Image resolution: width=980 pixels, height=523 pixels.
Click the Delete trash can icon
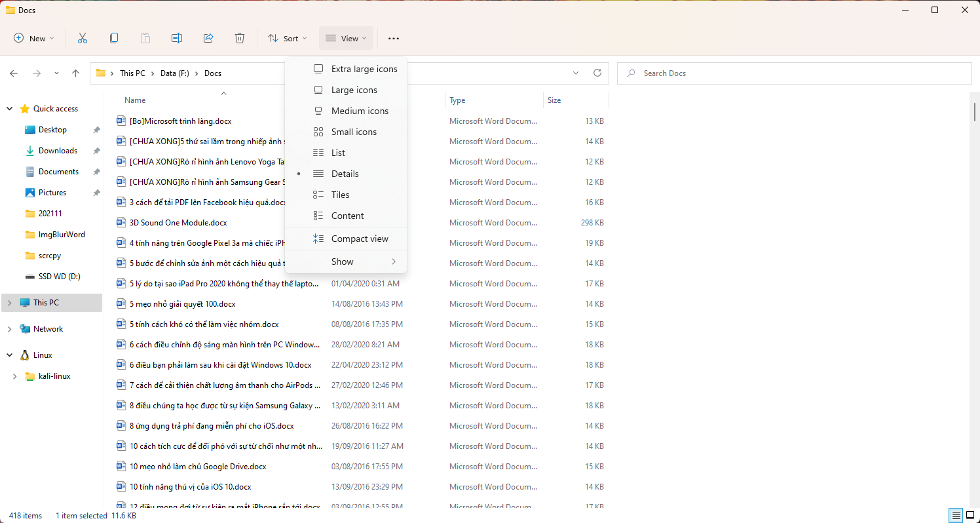click(240, 38)
